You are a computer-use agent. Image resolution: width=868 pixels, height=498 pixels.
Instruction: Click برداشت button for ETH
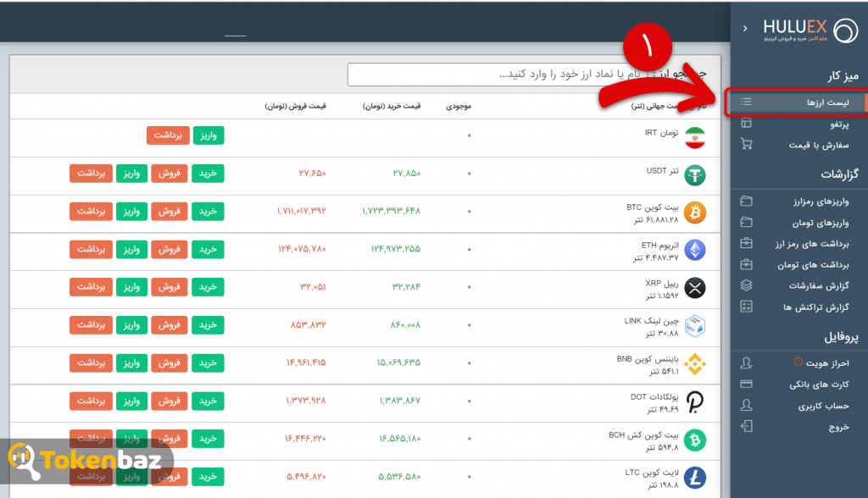tap(91, 249)
